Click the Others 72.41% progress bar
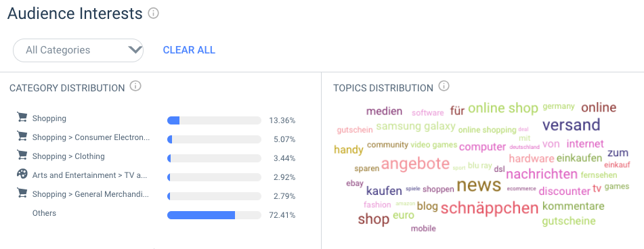 click(x=214, y=215)
